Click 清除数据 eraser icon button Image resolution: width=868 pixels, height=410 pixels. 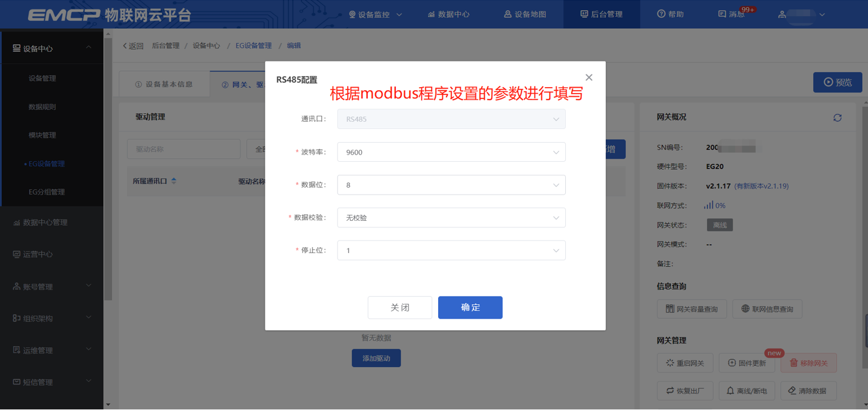808,391
